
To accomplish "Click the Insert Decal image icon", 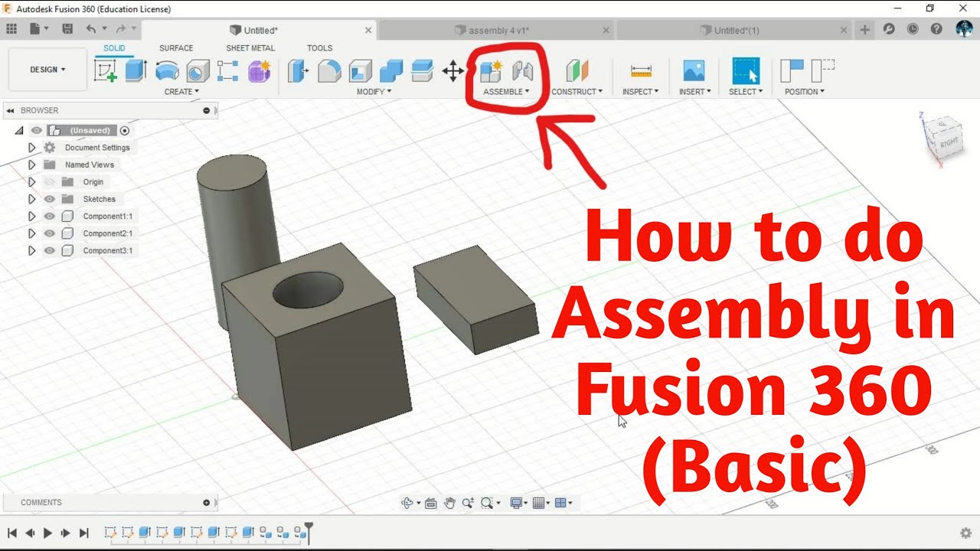I will 694,71.
